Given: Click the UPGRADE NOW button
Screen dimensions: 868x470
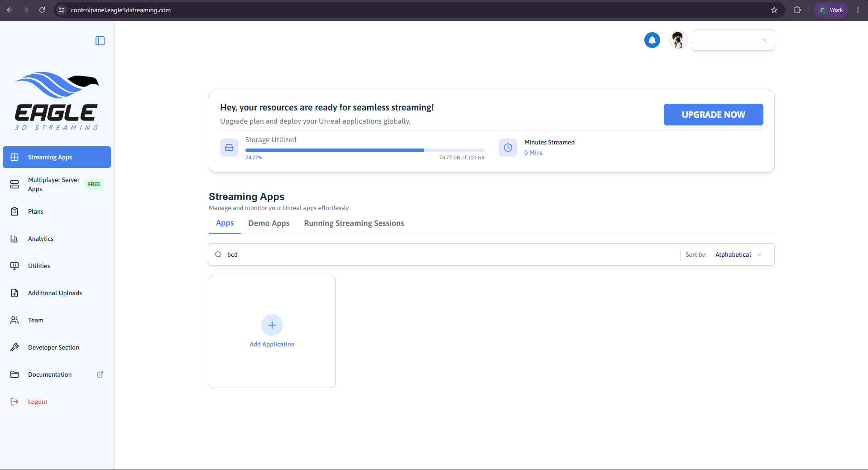Looking at the screenshot, I should 713,115.
